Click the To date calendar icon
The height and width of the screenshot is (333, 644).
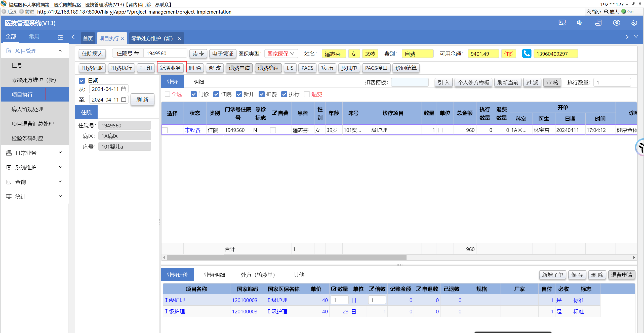124,100
